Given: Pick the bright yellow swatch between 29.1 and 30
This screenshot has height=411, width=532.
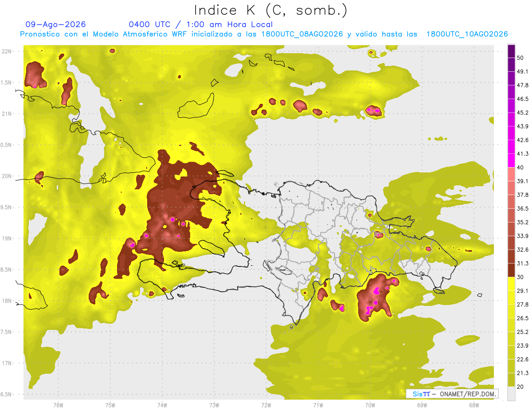Looking at the screenshot, I should tap(511, 284).
